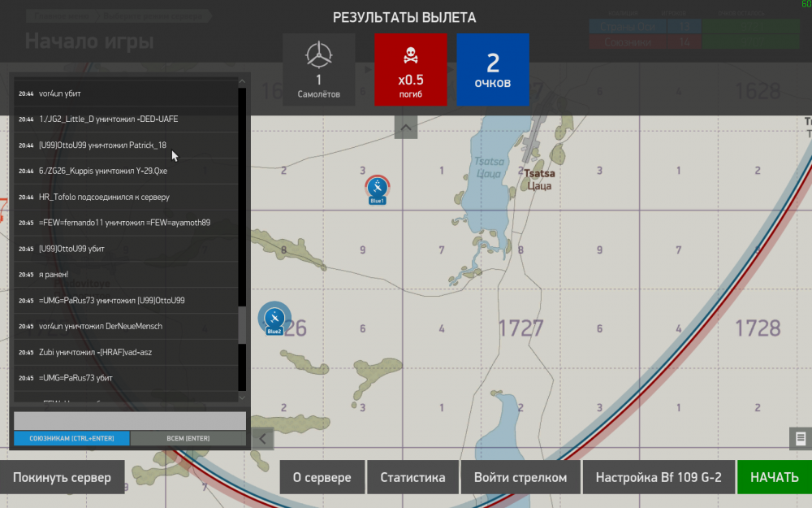
Task: Open the Статистика section
Action: (412, 477)
